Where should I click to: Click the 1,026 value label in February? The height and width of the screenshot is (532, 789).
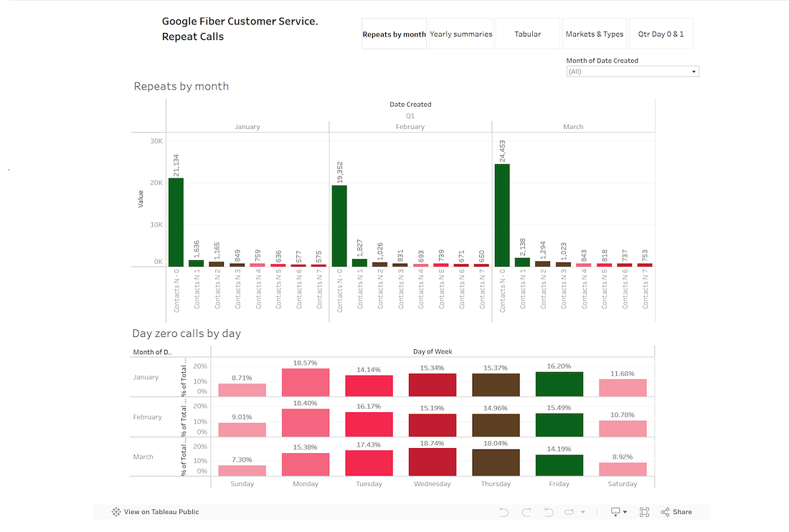coord(380,252)
